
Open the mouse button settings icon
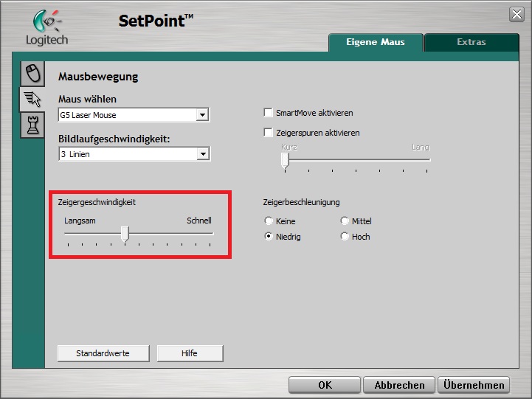click(33, 74)
